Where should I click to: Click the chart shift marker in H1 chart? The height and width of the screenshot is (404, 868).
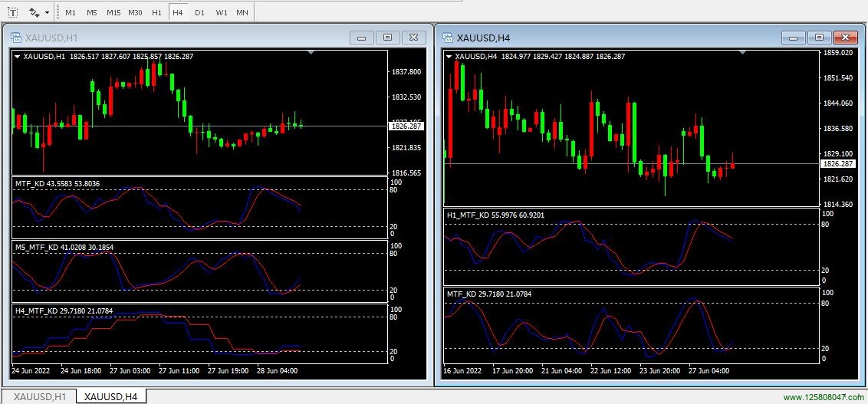311,52
